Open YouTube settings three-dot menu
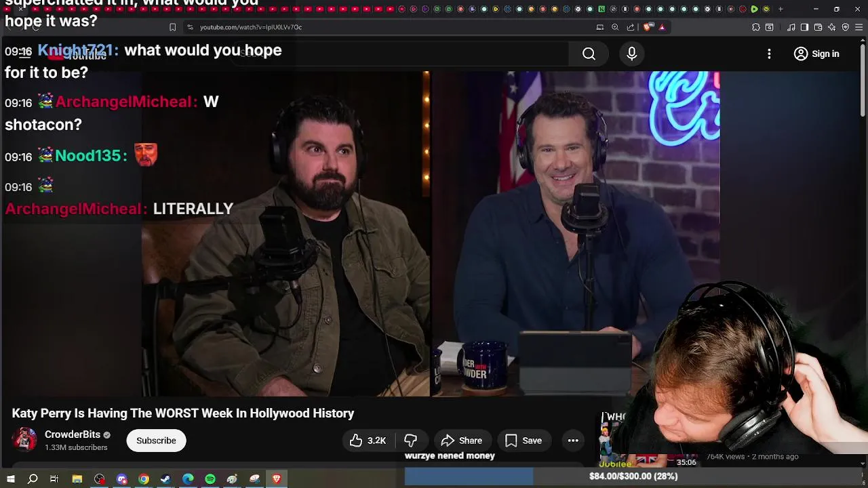This screenshot has height=488, width=868. click(769, 54)
